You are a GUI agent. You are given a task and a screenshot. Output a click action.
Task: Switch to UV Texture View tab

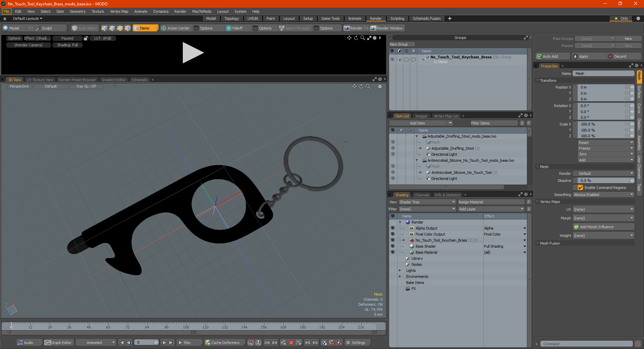point(40,80)
